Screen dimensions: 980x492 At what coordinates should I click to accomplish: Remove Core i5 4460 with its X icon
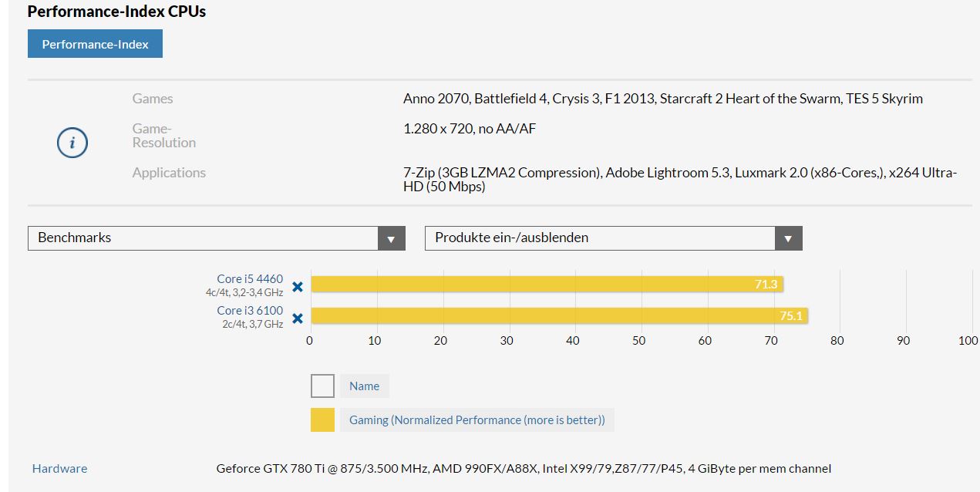click(298, 287)
